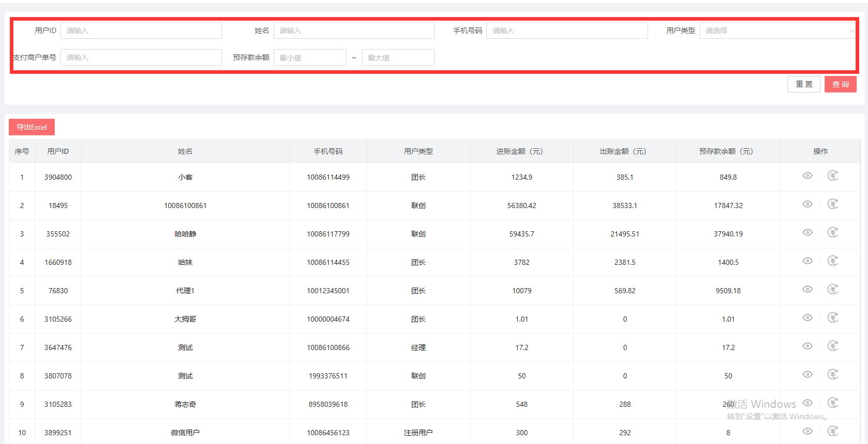Open yen icon for 哈哈静 row

point(833,232)
